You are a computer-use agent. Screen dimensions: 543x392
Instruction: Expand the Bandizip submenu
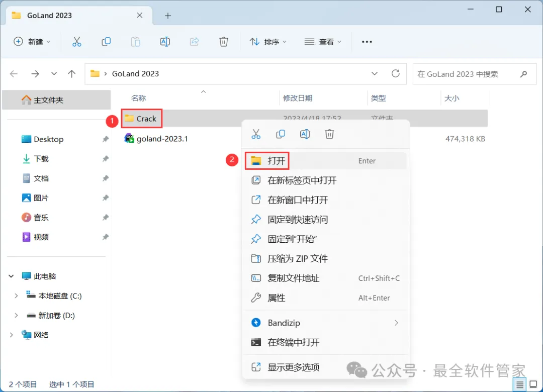coord(396,323)
